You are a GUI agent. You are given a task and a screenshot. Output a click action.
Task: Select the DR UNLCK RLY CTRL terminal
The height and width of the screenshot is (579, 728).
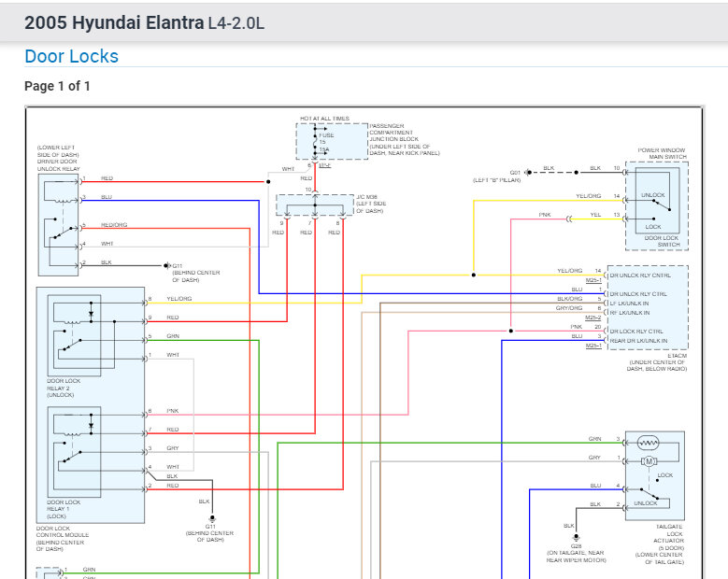tap(638, 293)
